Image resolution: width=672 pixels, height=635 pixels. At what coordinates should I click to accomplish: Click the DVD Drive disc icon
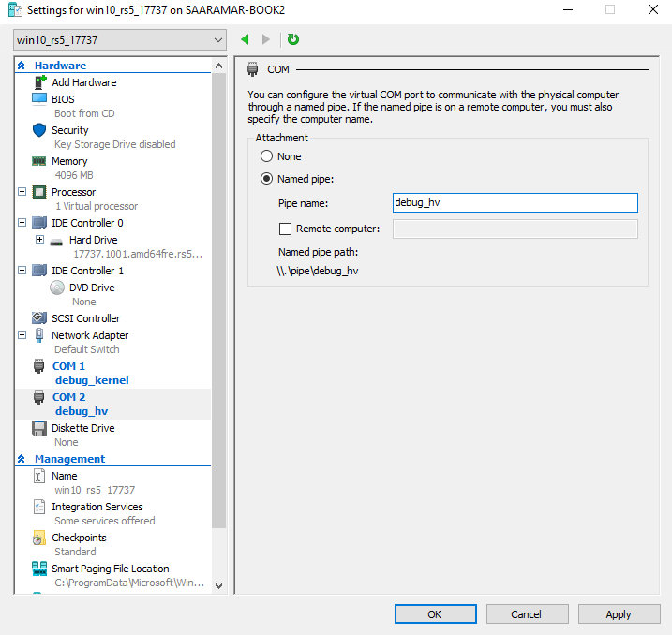[x=57, y=288]
